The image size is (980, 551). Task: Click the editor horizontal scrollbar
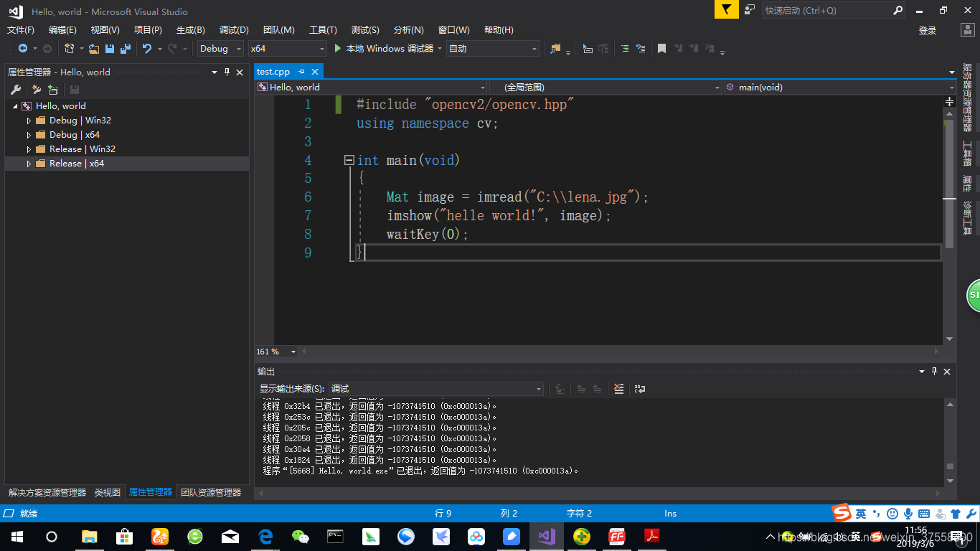(621, 352)
